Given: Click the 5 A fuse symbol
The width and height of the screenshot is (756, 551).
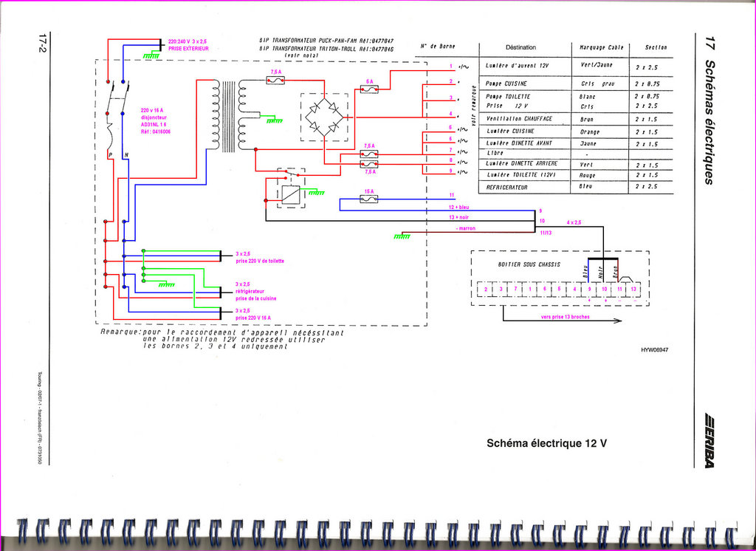Looking at the screenshot, I should coord(369,89).
